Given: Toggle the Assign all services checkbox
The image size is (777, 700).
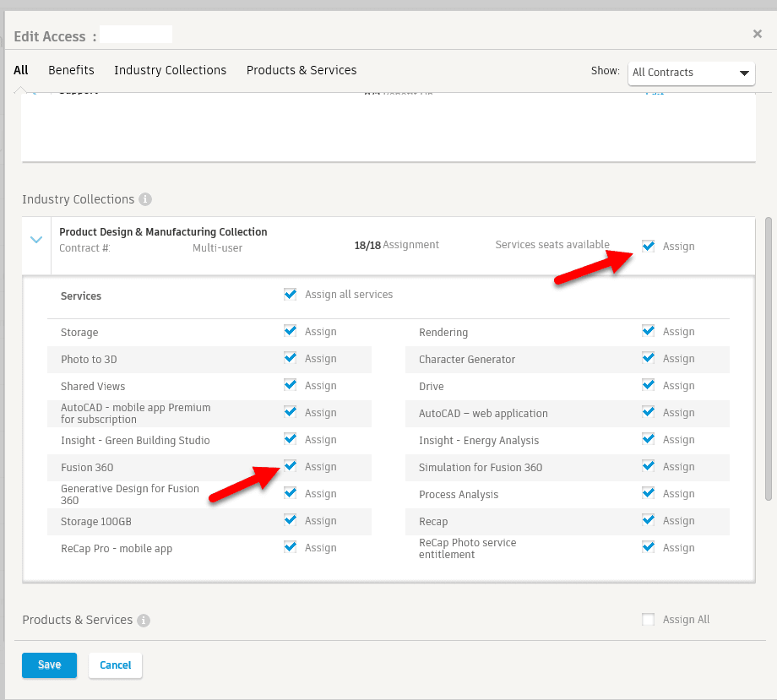Looking at the screenshot, I should pyautogui.click(x=291, y=294).
